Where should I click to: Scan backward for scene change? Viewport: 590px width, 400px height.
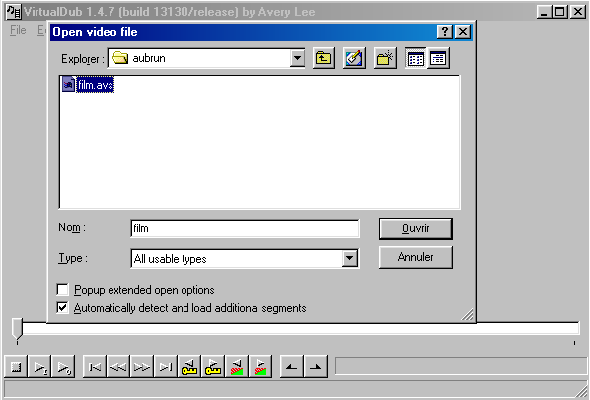pos(237,367)
